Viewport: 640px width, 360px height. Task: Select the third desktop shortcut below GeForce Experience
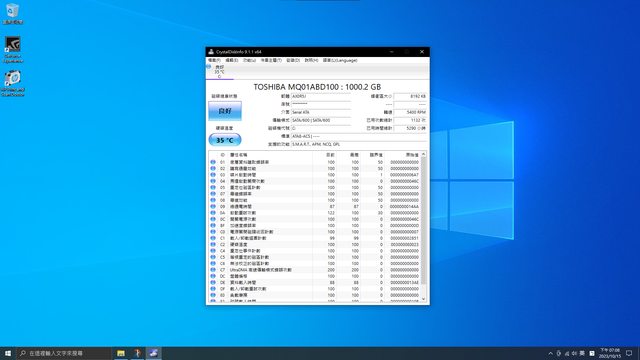tap(13, 83)
